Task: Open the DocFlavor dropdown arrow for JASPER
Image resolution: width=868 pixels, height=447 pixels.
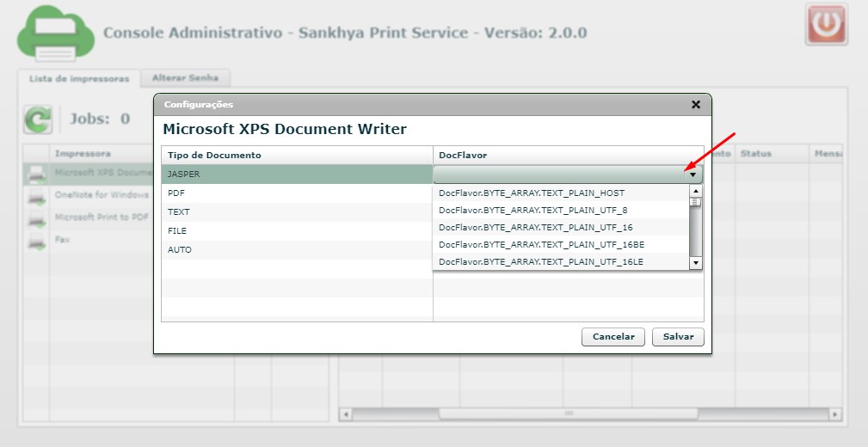Action: (x=693, y=175)
